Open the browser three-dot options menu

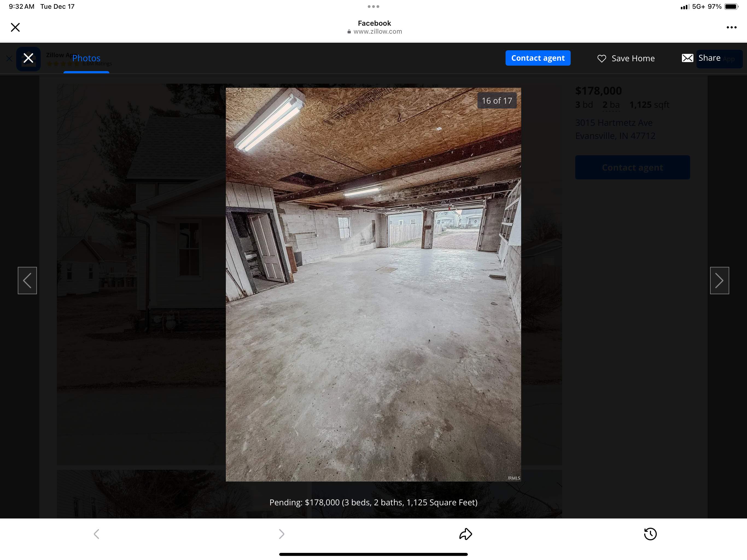point(731,27)
